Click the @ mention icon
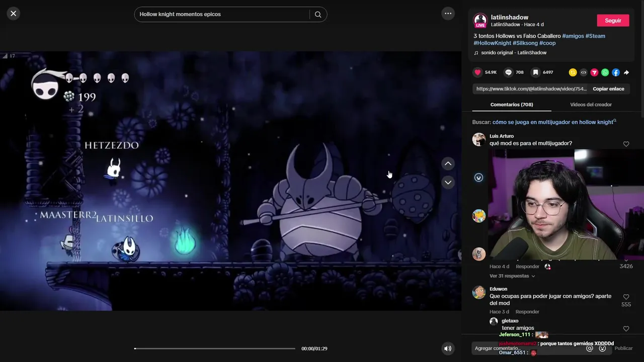 point(590,348)
